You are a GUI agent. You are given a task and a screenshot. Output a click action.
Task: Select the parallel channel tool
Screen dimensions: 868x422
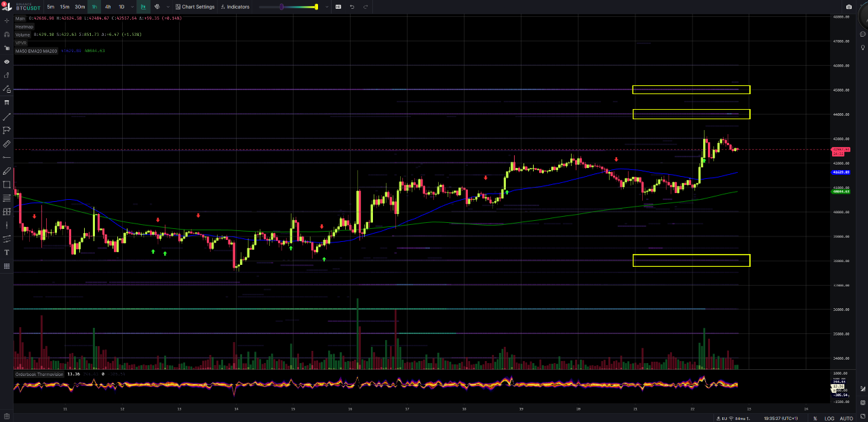[7, 238]
